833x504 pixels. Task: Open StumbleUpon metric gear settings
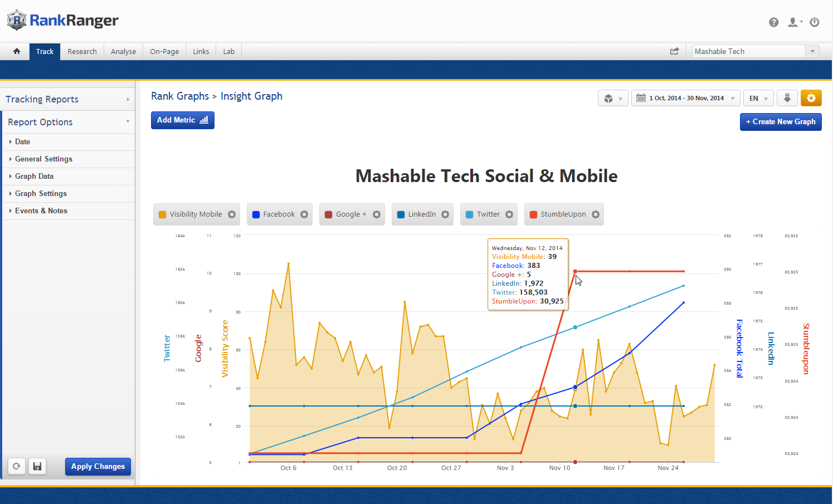(x=596, y=214)
